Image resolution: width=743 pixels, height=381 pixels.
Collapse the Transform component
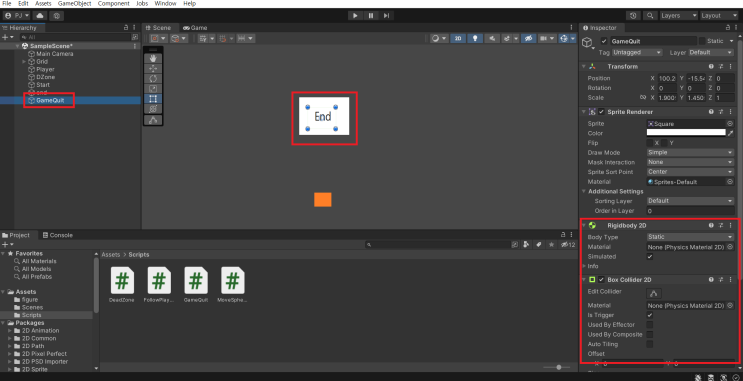[584, 67]
